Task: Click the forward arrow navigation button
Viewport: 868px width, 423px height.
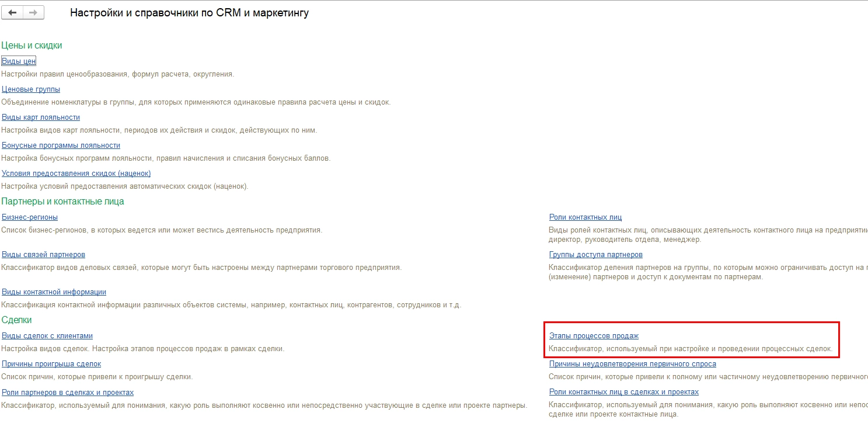Action: pyautogui.click(x=34, y=13)
